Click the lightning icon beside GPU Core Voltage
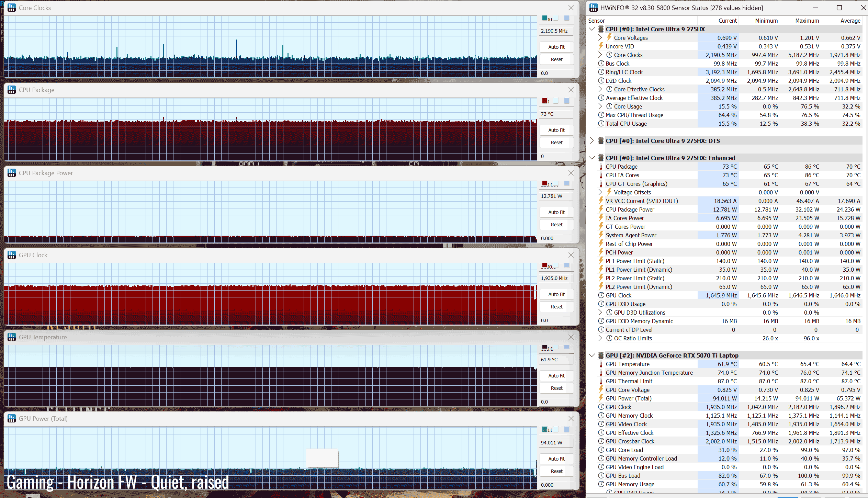 601,389
